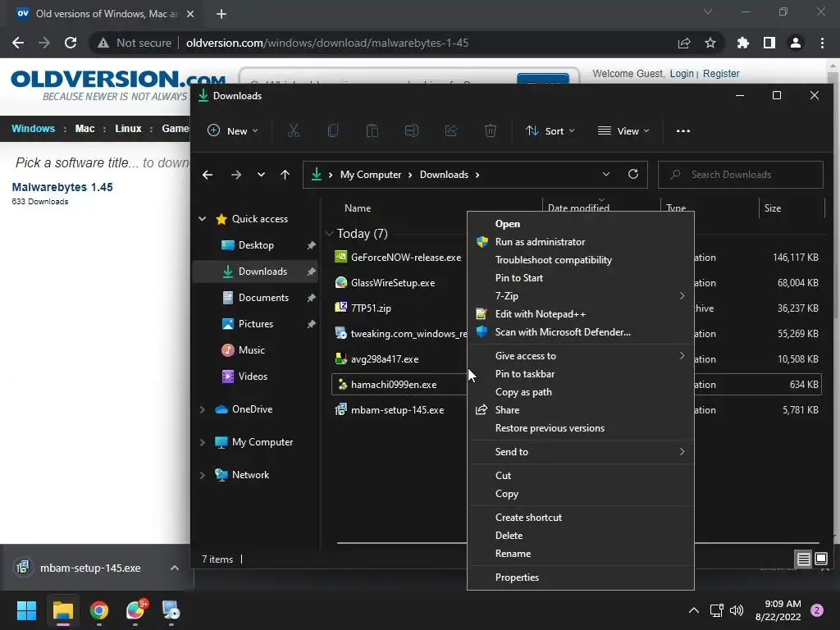This screenshot has width=840, height=630.
Task: Switch to details view layout icon
Action: 803,559
